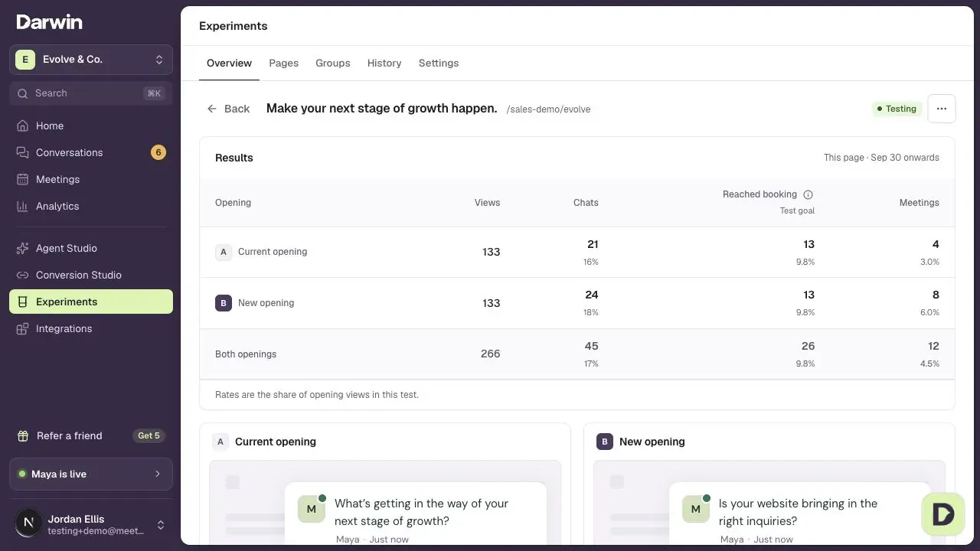Viewport: 980px width, 551px height.
Task: Open the Conversations section
Action: point(91,152)
